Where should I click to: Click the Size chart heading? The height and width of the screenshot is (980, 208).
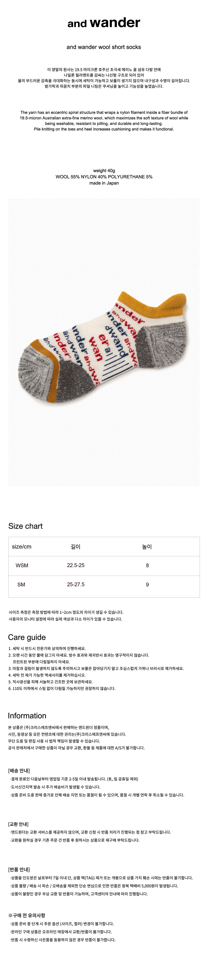[25, 526]
